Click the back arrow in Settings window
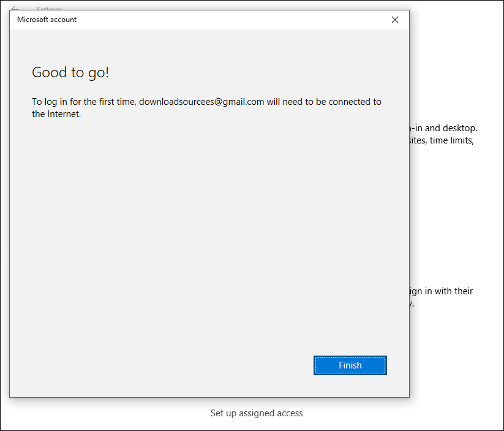Image resolution: width=504 pixels, height=431 pixels. 15,9
